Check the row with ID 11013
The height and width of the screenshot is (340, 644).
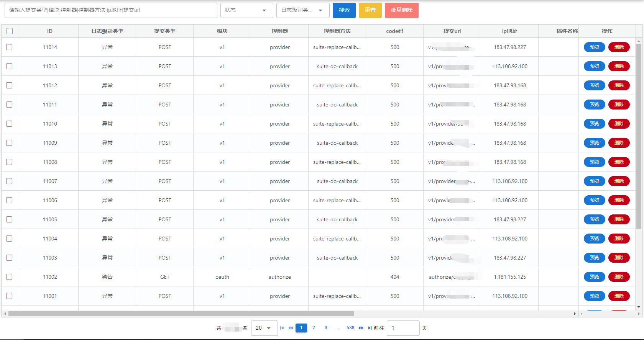(x=10, y=66)
